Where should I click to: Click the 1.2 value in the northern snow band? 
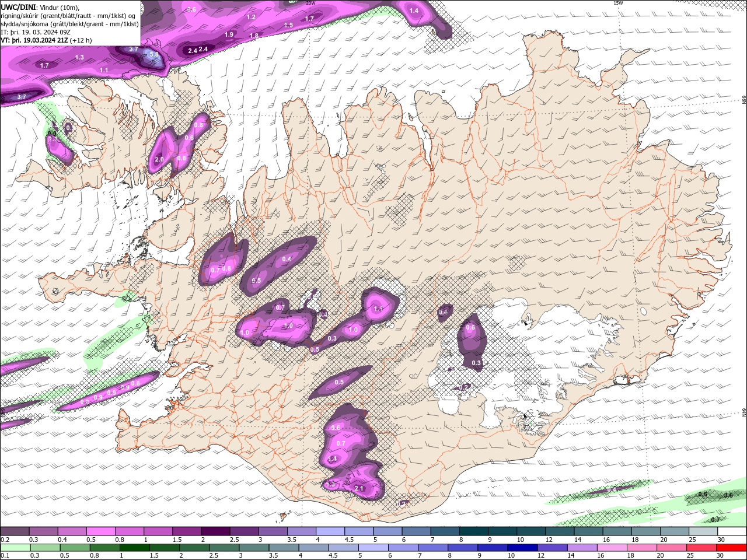coord(251,17)
